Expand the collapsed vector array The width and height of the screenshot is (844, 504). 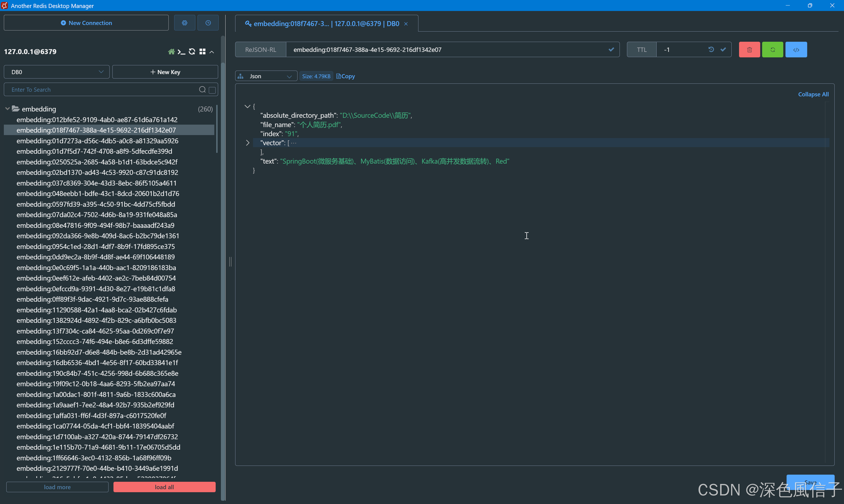(x=248, y=143)
